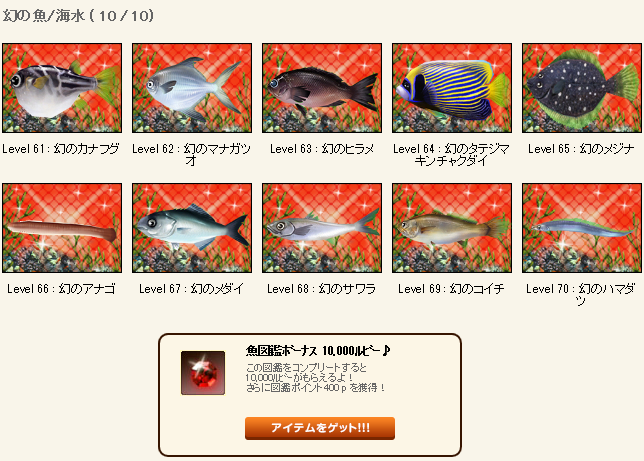Select the Level 62 幻のマナガツオ caption

tap(191, 154)
